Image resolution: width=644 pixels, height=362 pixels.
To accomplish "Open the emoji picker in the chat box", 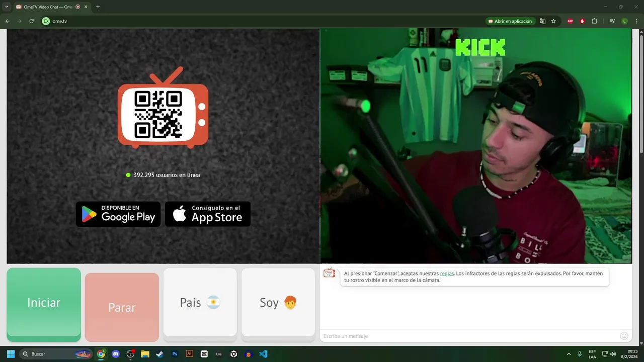I will coord(624,336).
